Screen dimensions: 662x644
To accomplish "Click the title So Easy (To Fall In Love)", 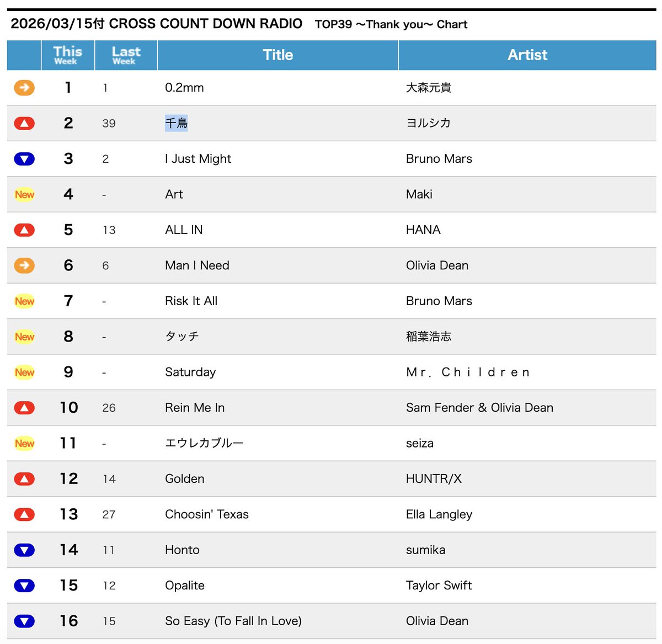I will [233, 621].
